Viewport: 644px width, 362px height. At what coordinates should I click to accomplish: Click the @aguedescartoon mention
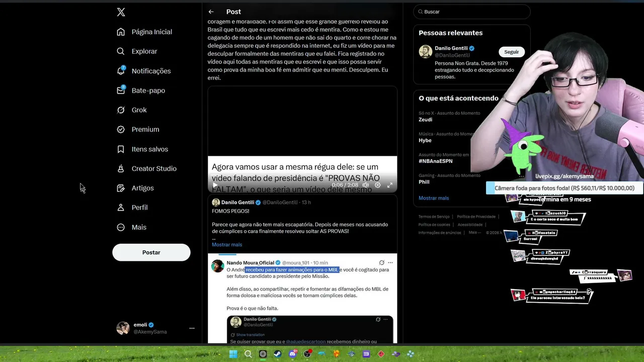click(x=305, y=341)
